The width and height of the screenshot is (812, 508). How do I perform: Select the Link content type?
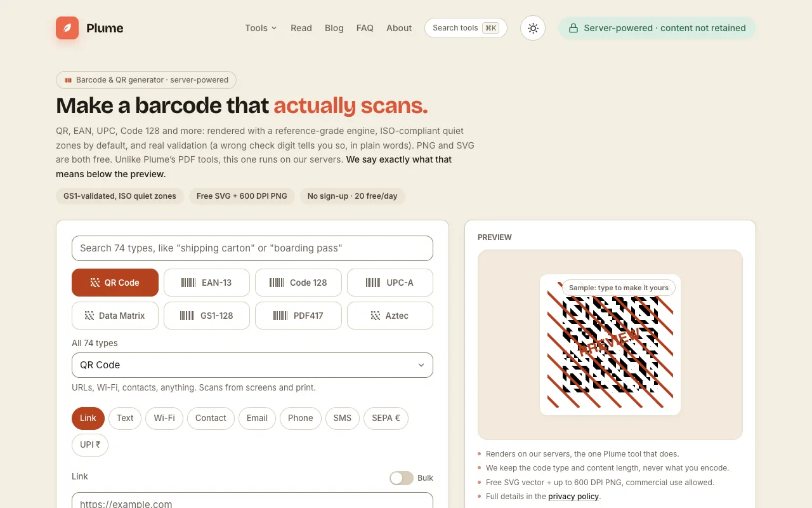tap(88, 418)
